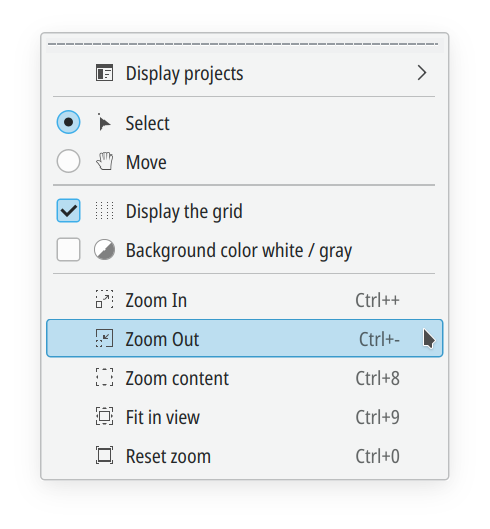Expand the Display projects submenu arrow

[x=422, y=73]
